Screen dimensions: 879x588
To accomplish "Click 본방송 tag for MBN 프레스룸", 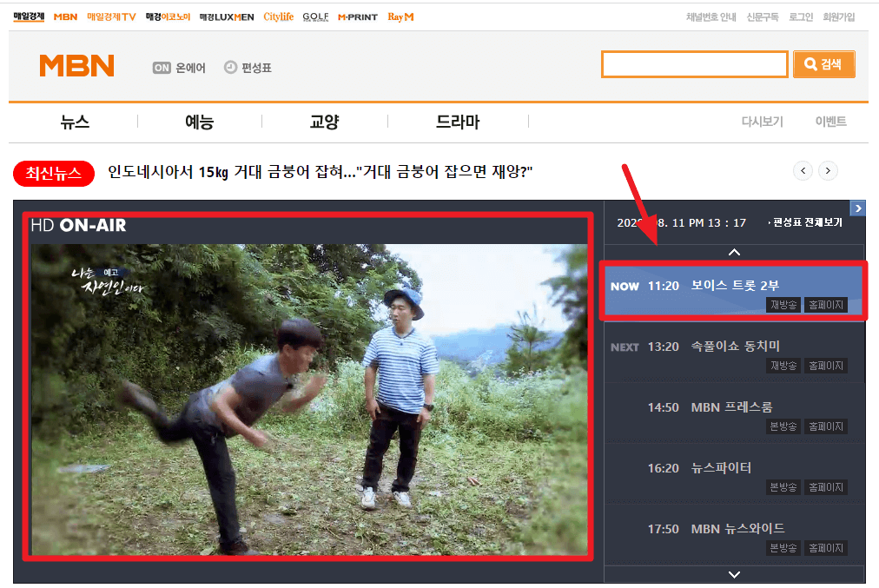I will [x=783, y=426].
